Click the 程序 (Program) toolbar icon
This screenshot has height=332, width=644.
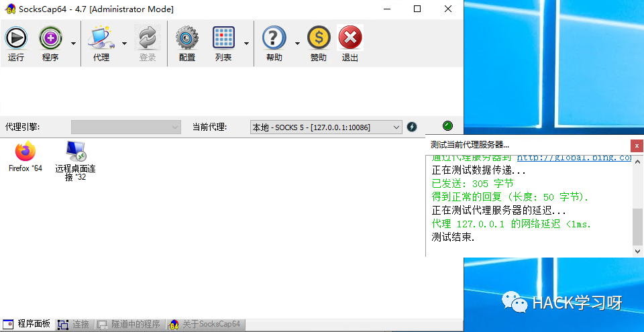50,44
